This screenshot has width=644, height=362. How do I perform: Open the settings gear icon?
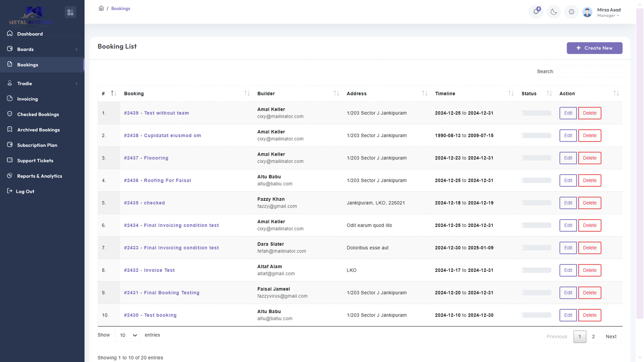572,12
